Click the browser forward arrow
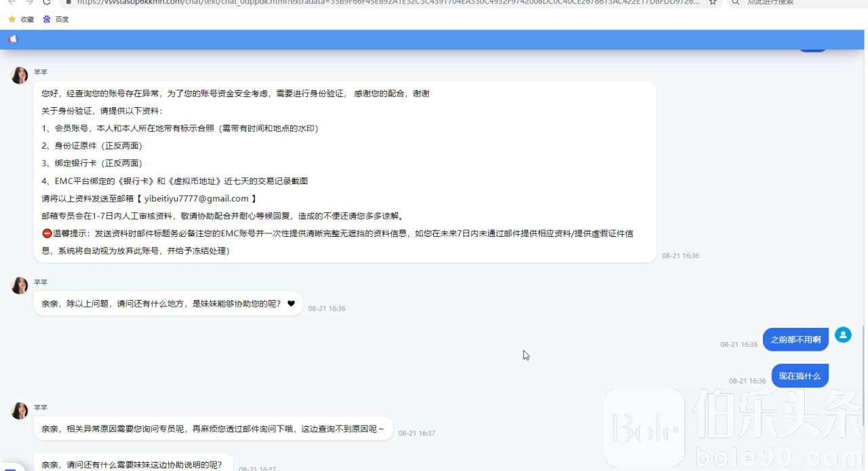 (x=29, y=2)
